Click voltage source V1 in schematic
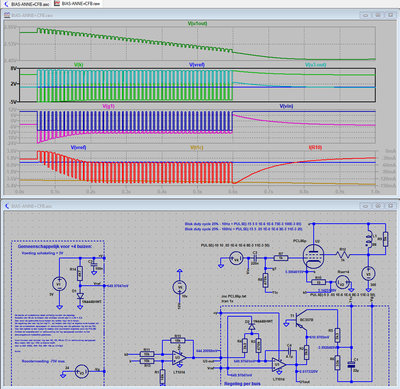The height and width of the screenshot is (389, 400). tap(59, 284)
